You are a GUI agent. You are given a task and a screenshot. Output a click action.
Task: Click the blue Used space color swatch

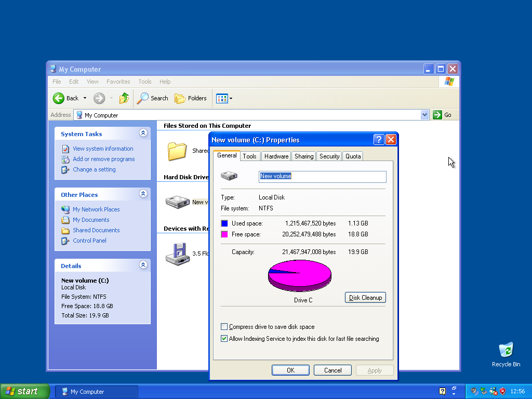point(224,223)
